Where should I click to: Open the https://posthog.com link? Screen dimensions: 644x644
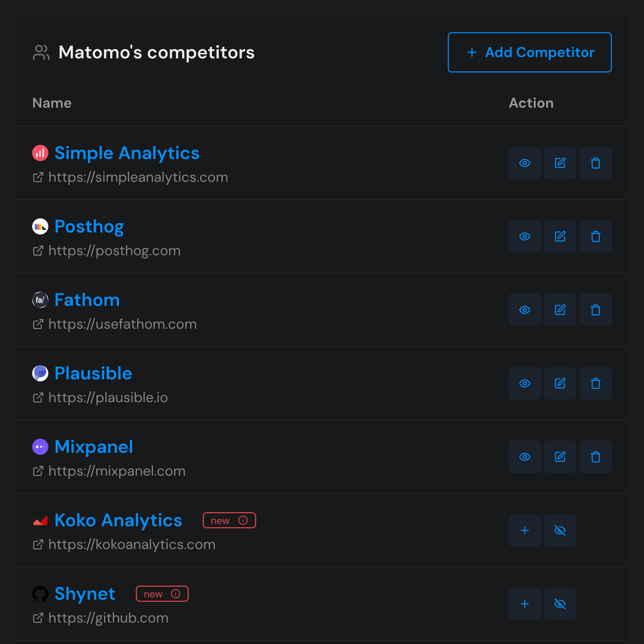pos(114,251)
